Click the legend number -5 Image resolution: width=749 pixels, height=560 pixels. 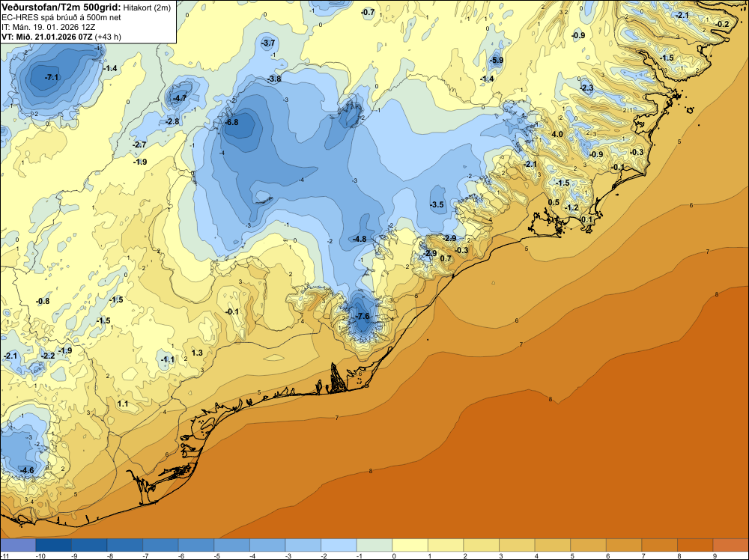point(217,556)
